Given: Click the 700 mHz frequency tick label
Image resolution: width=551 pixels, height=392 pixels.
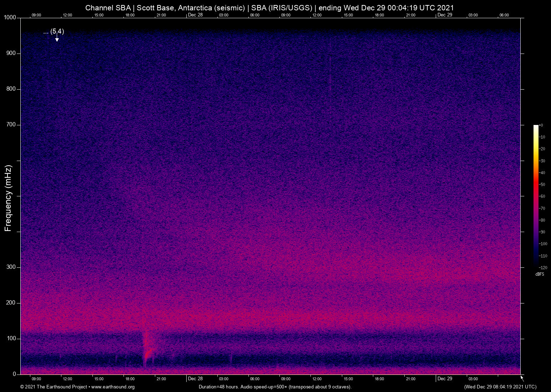Looking at the screenshot, I should (x=11, y=125).
